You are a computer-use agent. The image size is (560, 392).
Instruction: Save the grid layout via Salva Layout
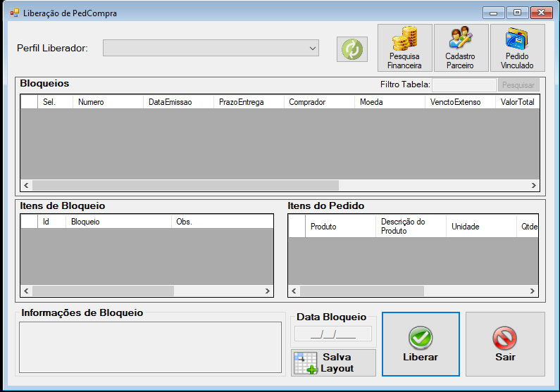(x=334, y=362)
